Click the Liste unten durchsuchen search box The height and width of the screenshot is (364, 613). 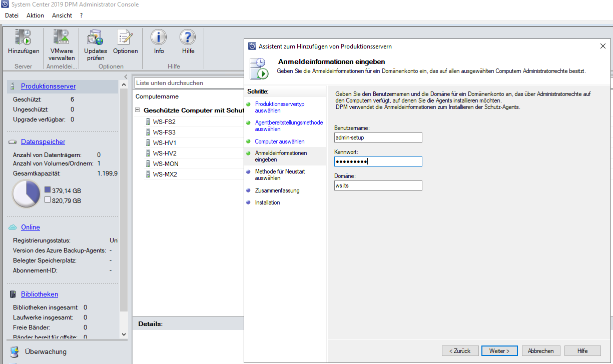point(189,83)
